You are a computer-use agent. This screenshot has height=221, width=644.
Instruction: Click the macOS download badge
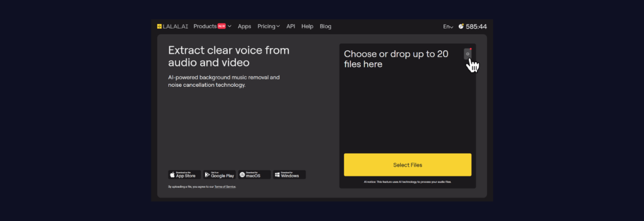(x=254, y=175)
